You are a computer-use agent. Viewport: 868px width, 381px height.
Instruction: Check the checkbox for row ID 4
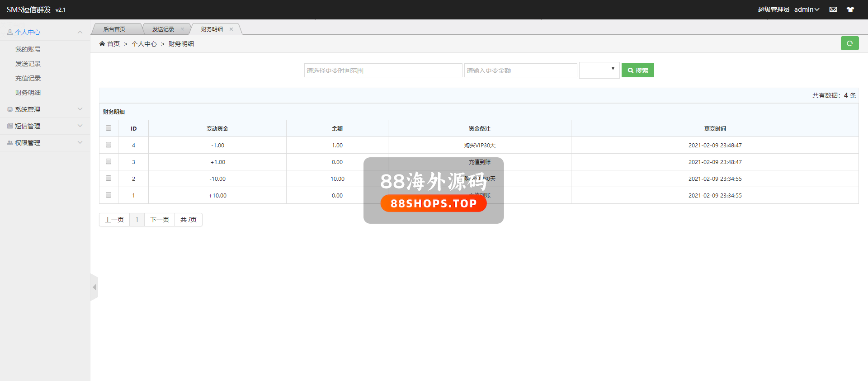[x=108, y=145]
